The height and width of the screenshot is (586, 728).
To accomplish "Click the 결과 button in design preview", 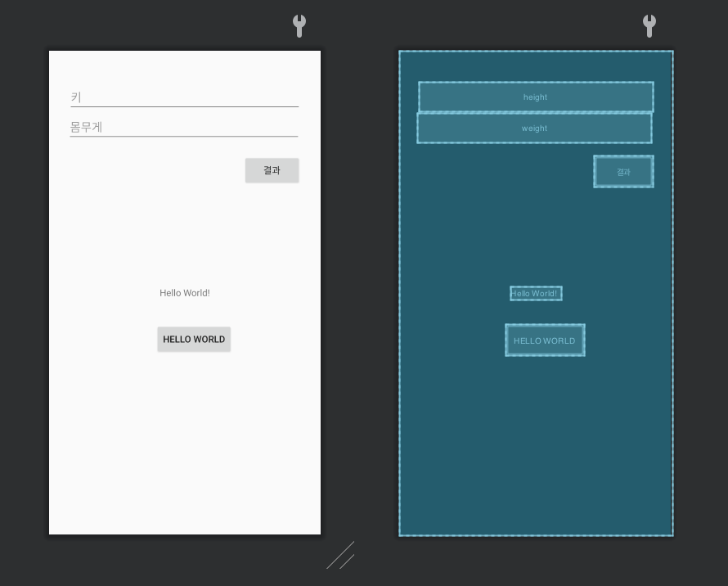I will [272, 170].
